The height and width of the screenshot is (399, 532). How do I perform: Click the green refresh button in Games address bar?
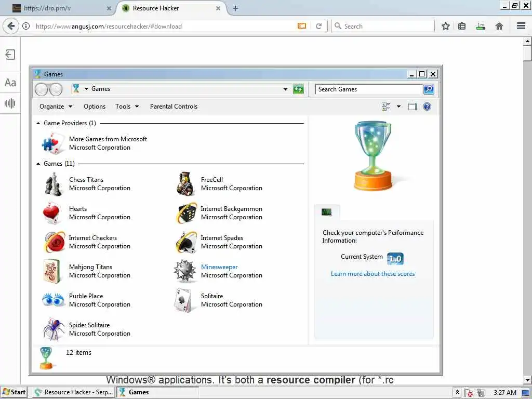tap(298, 89)
